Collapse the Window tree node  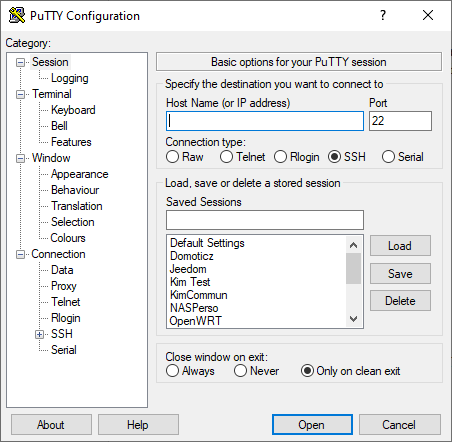pos(21,158)
